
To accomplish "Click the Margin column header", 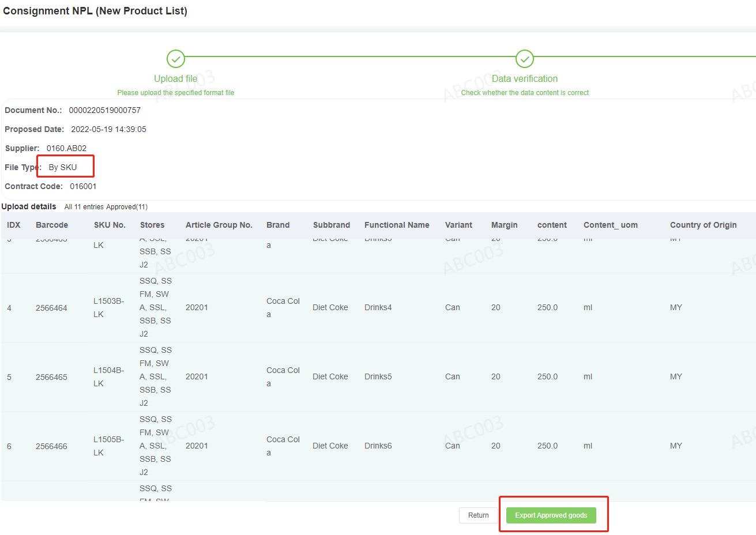I will pyautogui.click(x=504, y=225).
